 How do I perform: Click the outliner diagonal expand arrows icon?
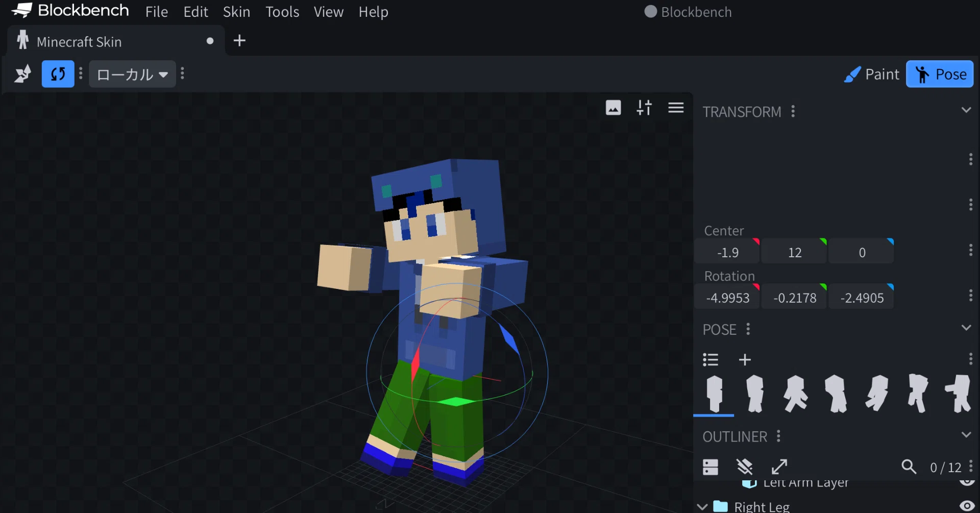tap(779, 467)
